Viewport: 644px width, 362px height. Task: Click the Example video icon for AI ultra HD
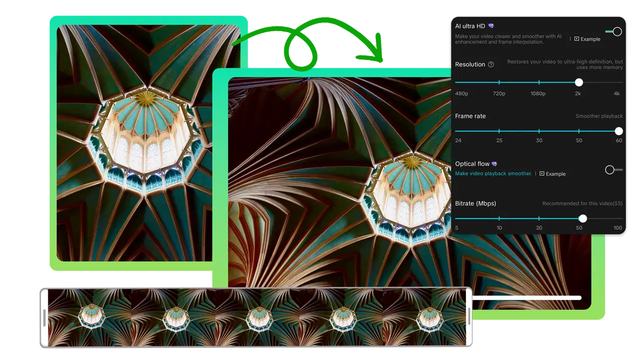577,39
